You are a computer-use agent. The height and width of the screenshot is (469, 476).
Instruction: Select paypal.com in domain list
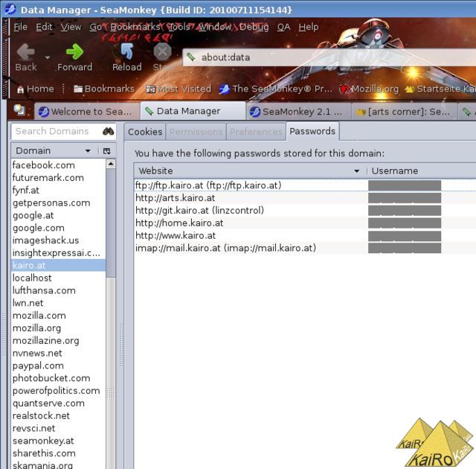point(59,366)
